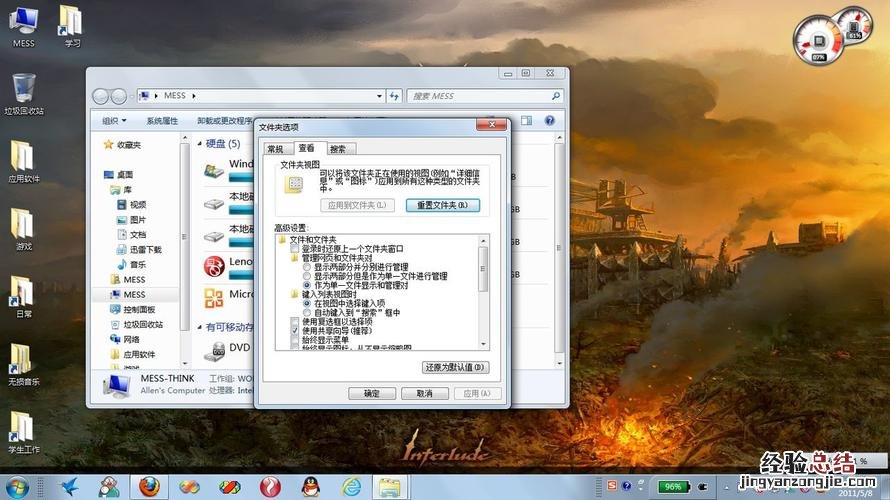Toggle the preview pane icon in explorer toolbar

click(527, 120)
